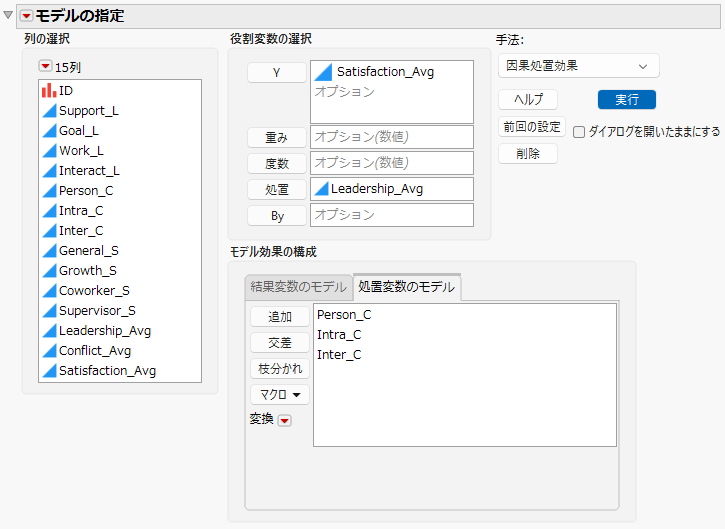Select Satisfaction_Avg in the column selection list
The height and width of the screenshot is (529, 725).
coord(108,371)
